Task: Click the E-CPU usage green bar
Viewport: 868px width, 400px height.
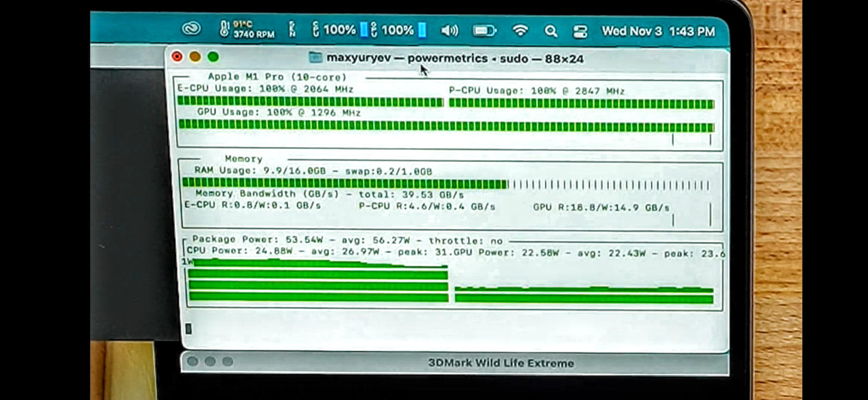Action: (310, 102)
